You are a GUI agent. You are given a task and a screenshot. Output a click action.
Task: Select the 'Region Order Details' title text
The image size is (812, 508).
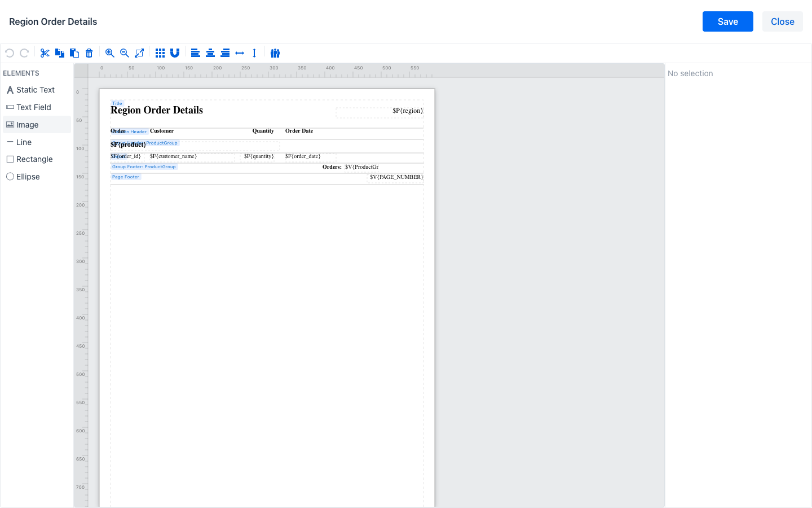(x=157, y=110)
